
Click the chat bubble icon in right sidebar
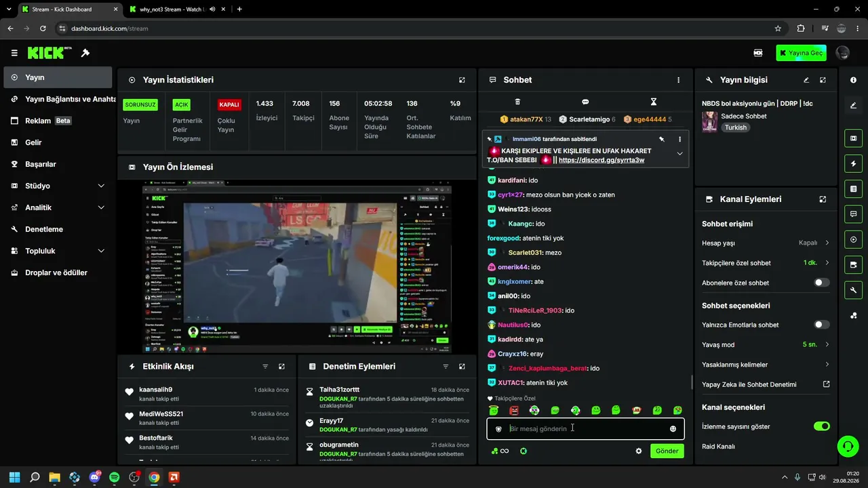853,214
